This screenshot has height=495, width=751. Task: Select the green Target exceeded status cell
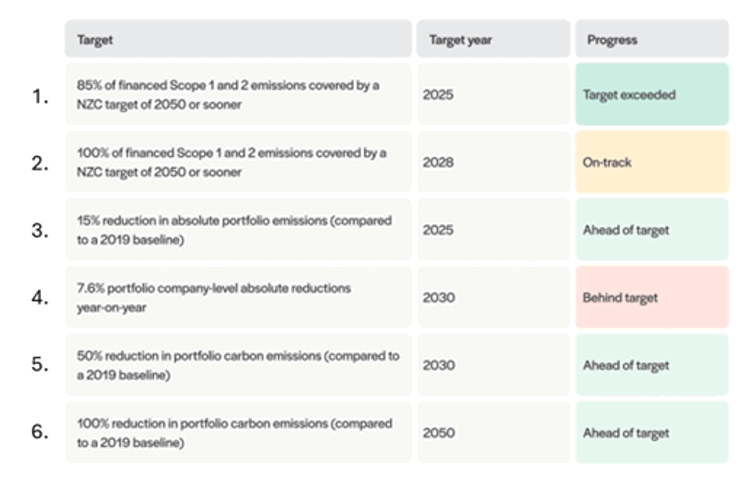click(x=651, y=95)
